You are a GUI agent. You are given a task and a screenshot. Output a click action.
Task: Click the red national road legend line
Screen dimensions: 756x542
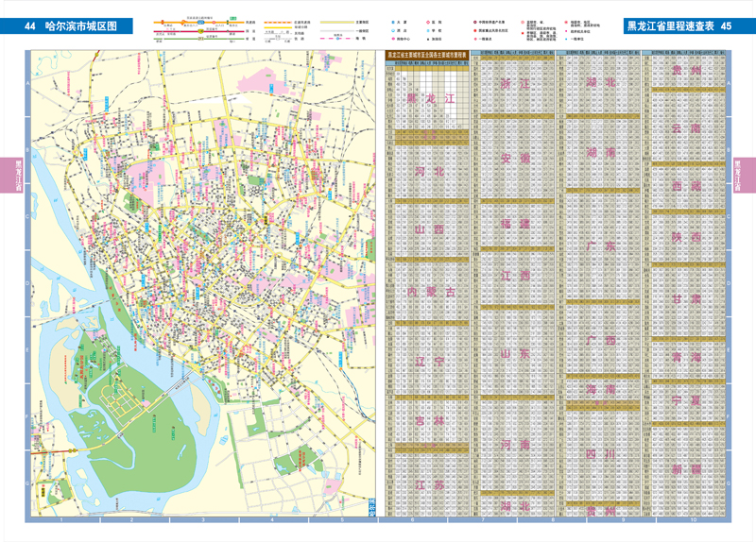pos(198,31)
